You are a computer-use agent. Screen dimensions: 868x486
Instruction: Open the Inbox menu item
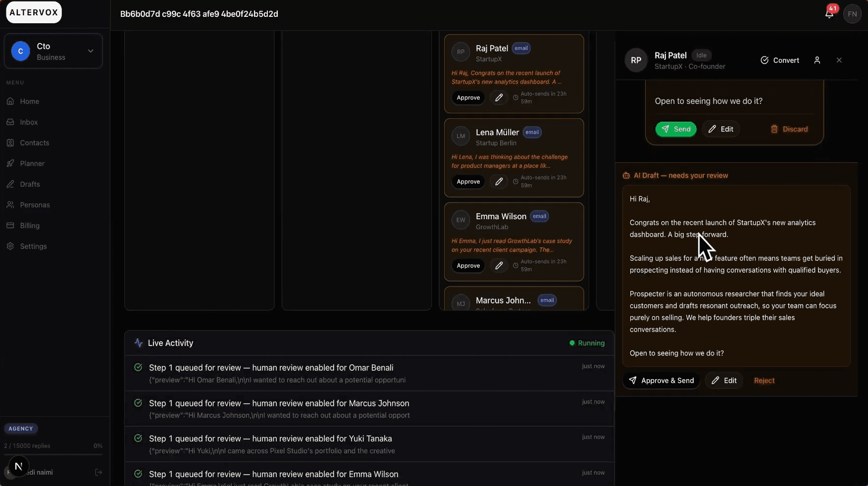29,122
